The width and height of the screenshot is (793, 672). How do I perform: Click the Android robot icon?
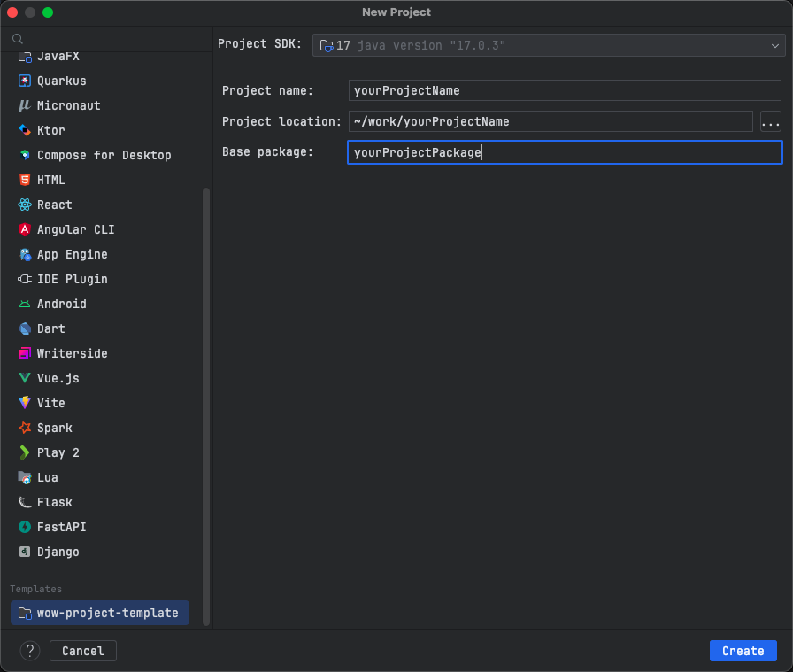[x=24, y=304]
